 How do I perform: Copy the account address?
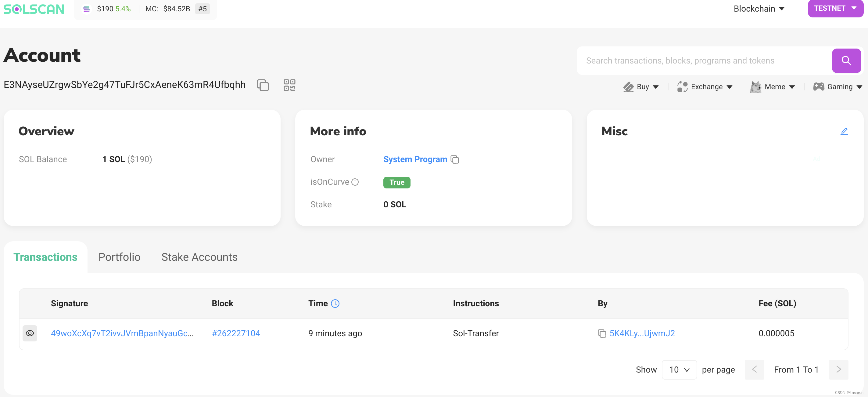(x=263, y=85)
